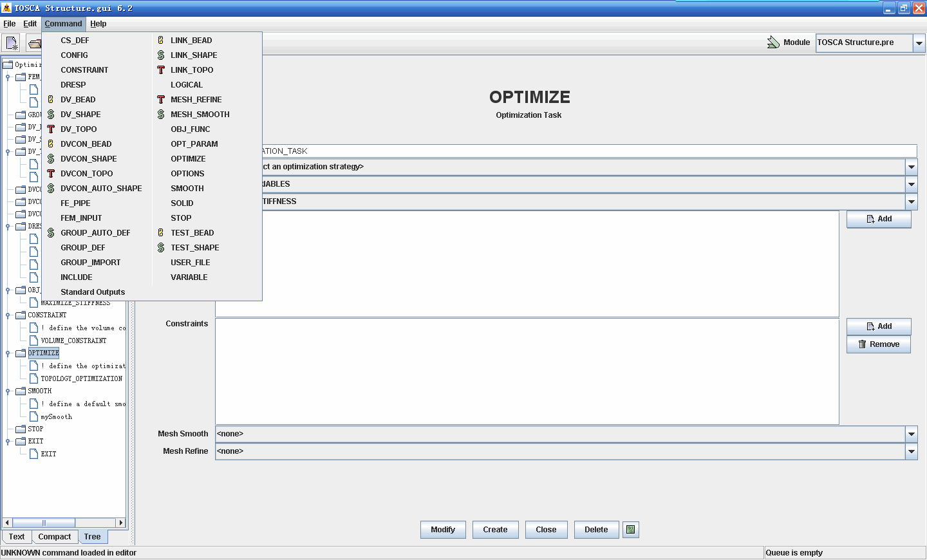Screen dimensions: 927x560
Task: Click the new file toolbar icon
Action: pos(12,43)
